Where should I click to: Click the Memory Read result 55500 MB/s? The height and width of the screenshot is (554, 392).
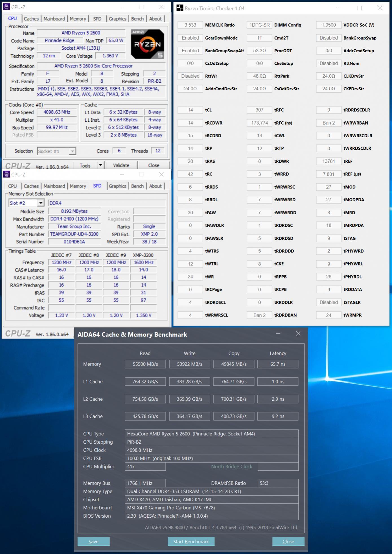pyautogui.click(x=145, y=364)
